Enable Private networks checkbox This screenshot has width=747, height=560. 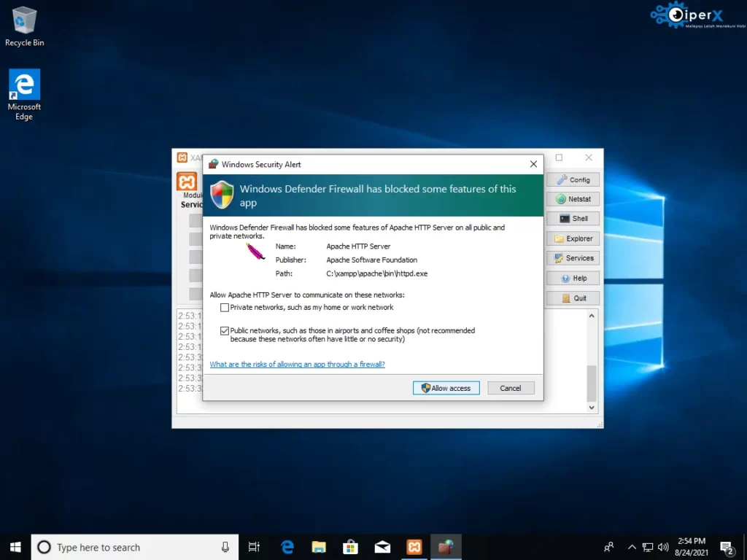pos(225,308)
